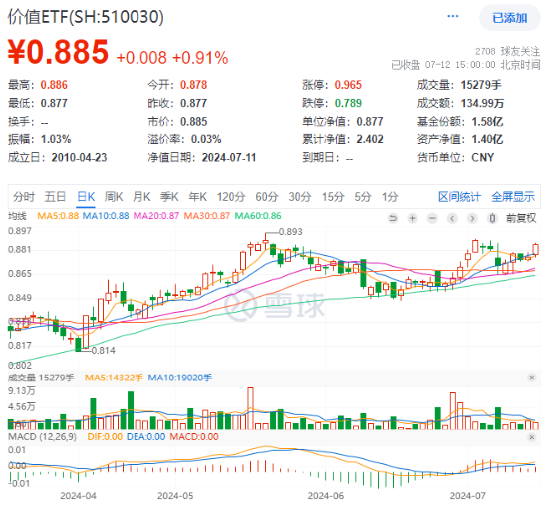Open the three-dot more options menu
550x505 pixels.
click(452, 16)
